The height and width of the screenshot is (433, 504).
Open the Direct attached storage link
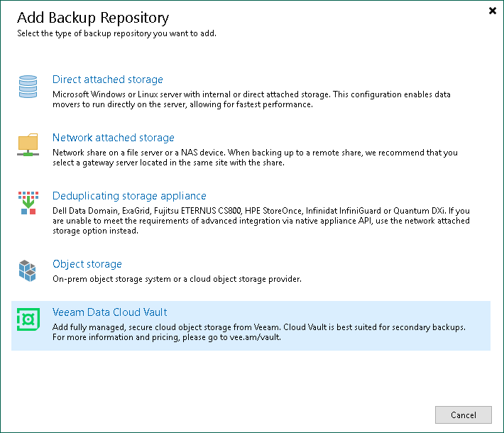108,80
